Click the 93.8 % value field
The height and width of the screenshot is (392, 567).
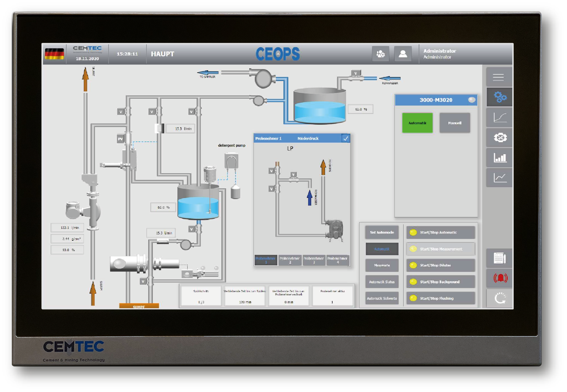click(67, 250)
